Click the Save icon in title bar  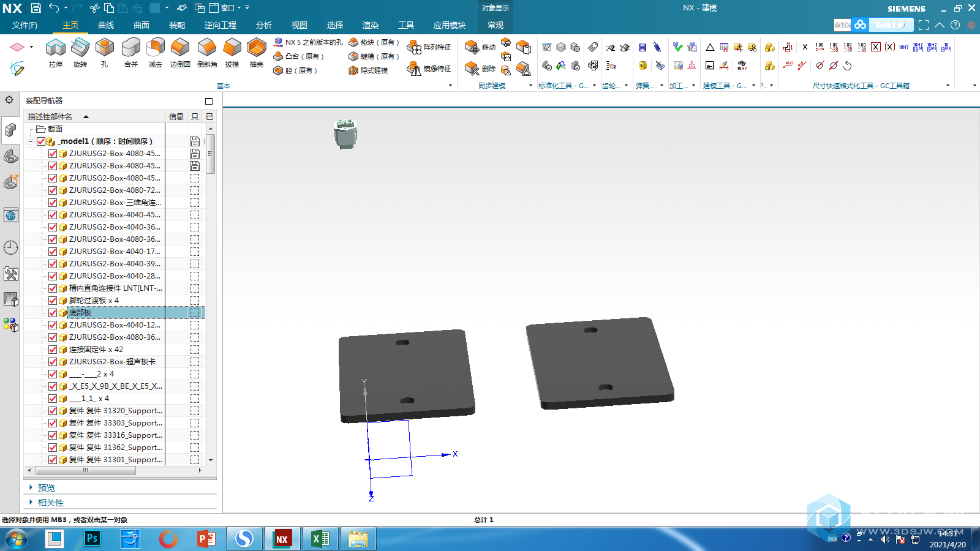[x=36, y=8]
